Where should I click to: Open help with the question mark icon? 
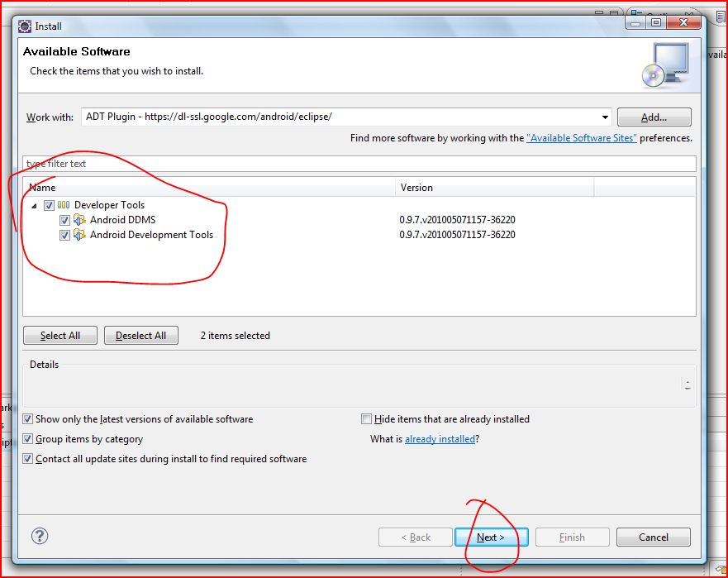coord(40,536)
